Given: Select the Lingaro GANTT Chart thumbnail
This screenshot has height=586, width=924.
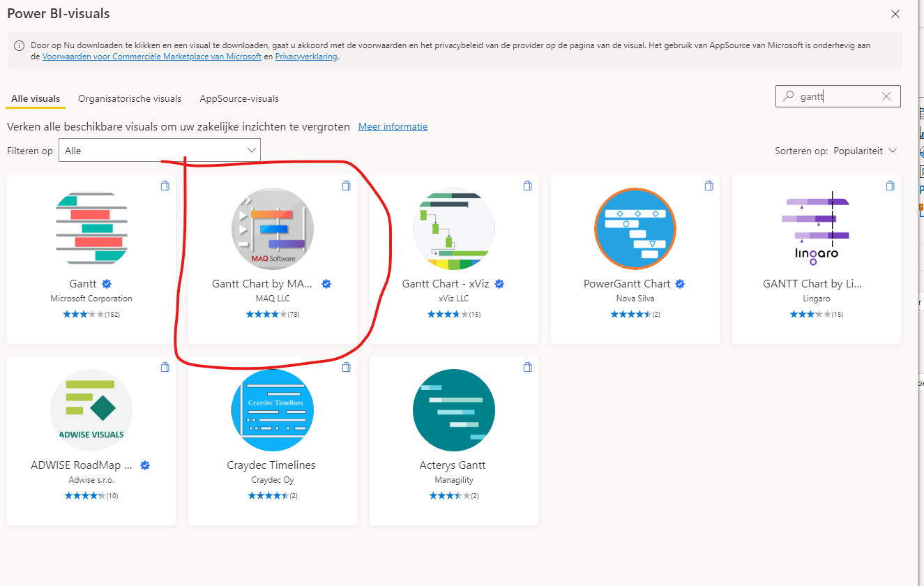Looking at the screenshot, I should [817, 229].
